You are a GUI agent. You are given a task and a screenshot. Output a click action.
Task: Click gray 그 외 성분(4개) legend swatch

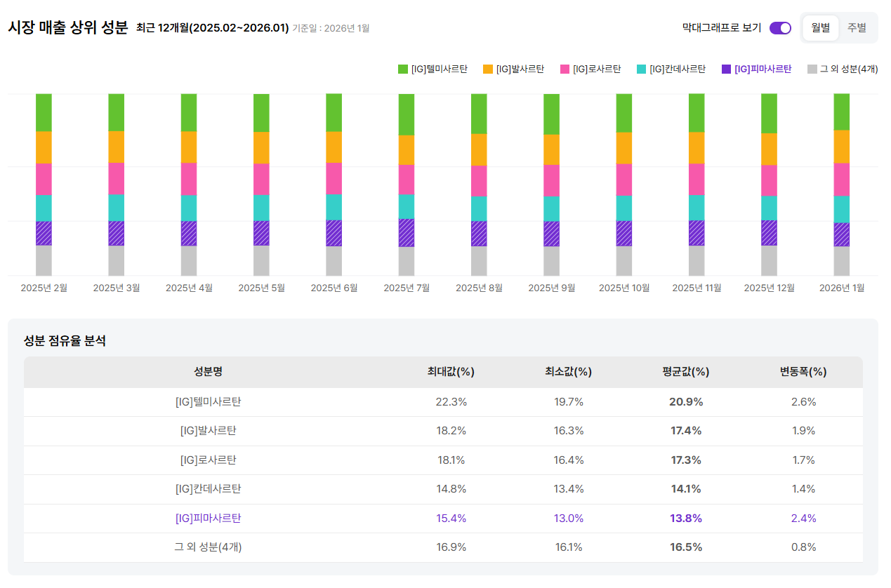coord(812,69)
